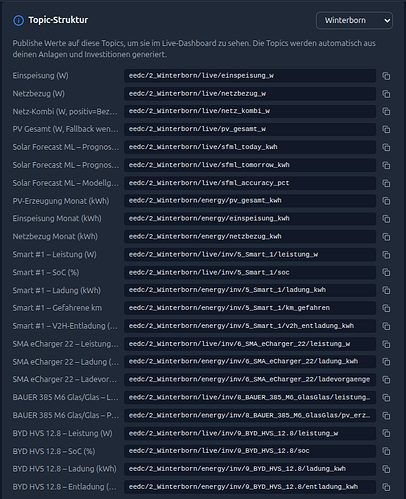Copy the SMA_eCharger_22 ladung_kwh topic
This screenshot has width=406, height=499.
coord(386,362)
